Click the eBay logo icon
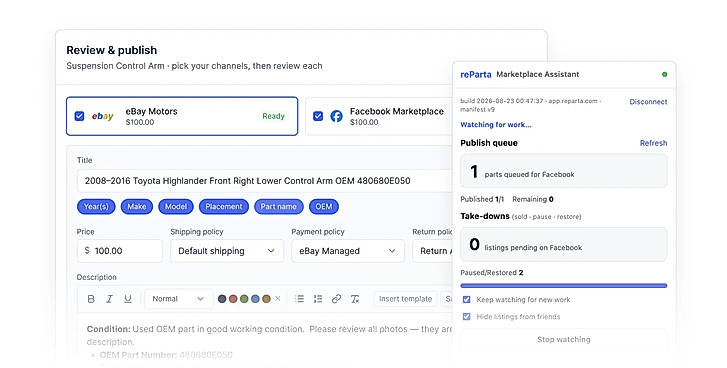Screen dimensions: 727x368 (102, 116)
